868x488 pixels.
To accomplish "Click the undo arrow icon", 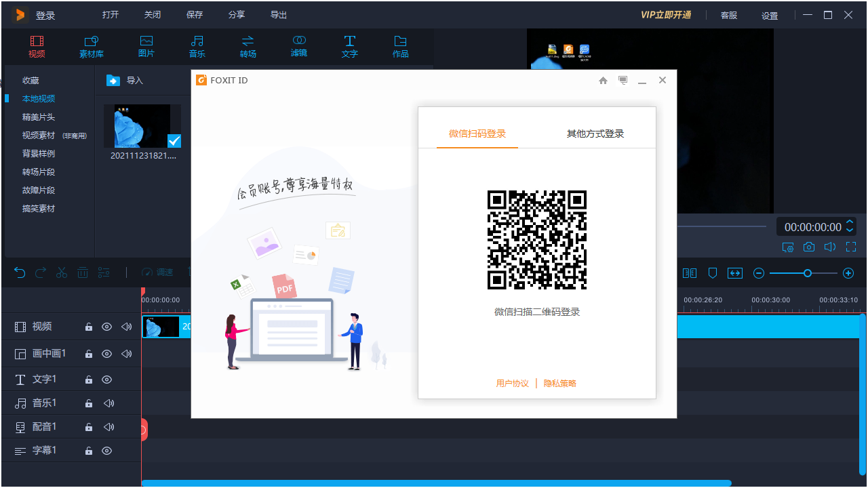I will point(19,272).
